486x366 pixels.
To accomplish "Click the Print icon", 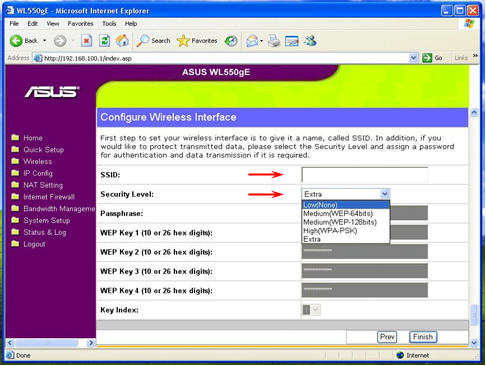I will tap(274, 41).
